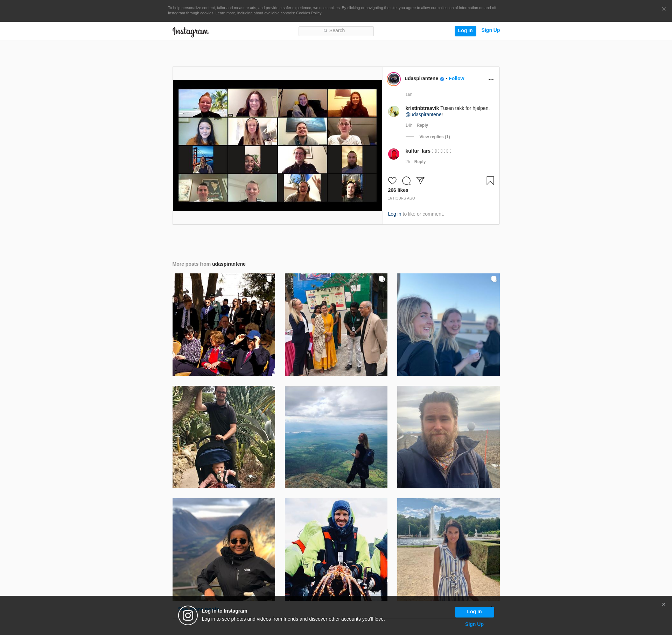Dismiss the cookie banner with X
The image size is (672, 635).
(664, 9)
